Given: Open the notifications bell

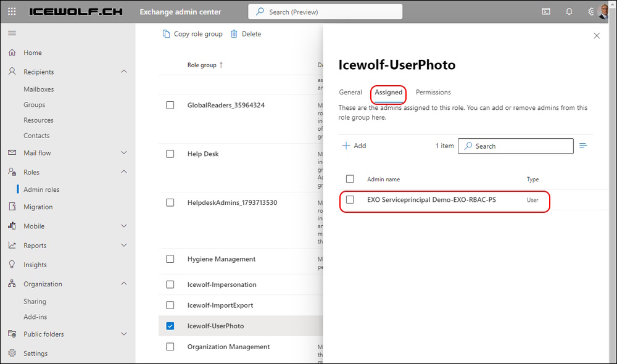Looking at the screenshot, I should pyautogui.click(x=569, y=11).
